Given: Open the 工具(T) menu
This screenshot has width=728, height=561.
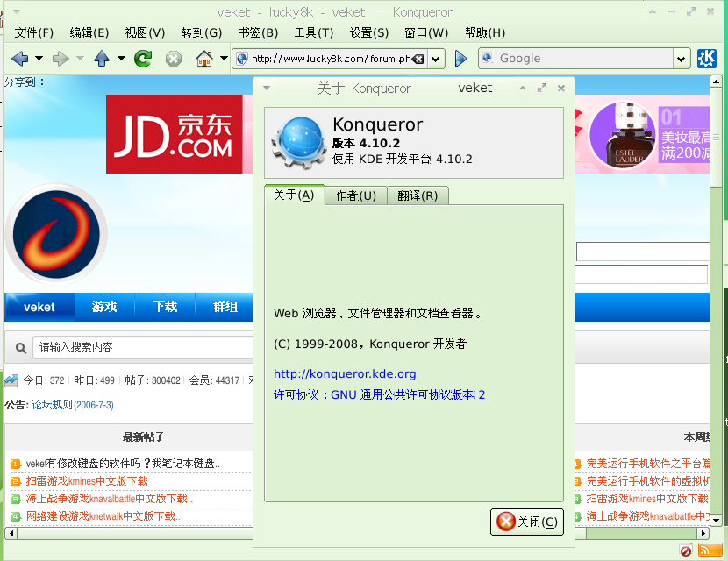Looking at the screenshot, I should [314, 33].
